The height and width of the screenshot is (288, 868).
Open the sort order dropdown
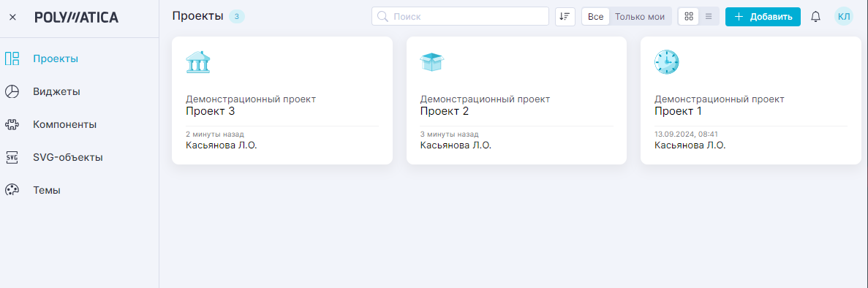565,17
